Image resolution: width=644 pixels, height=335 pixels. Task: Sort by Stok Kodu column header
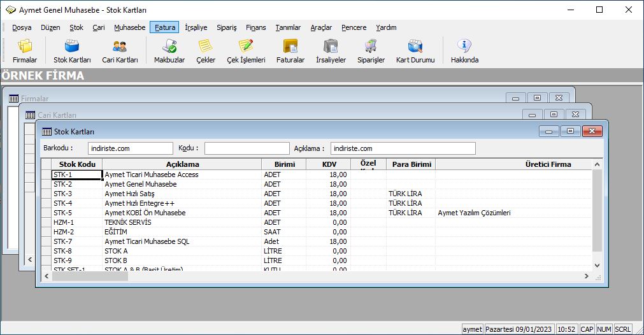(x=77, y=164)
